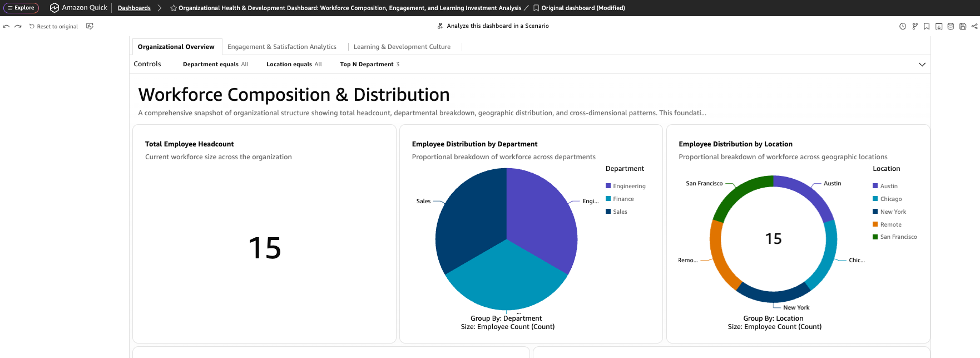The width and height of the screenshot is (980, 358).
Task: Go to the Dashboards breadcrumb link
Action: tap(134, 8)
